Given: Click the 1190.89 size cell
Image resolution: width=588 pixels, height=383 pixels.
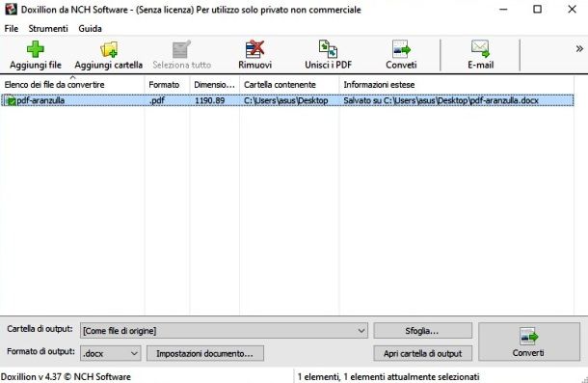Looking at the screenshot, I should click(x=209, y=100).
